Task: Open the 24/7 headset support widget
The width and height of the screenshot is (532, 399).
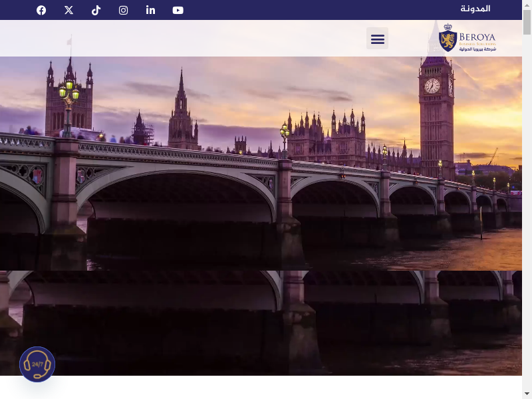Action: [x=37, y=364]
